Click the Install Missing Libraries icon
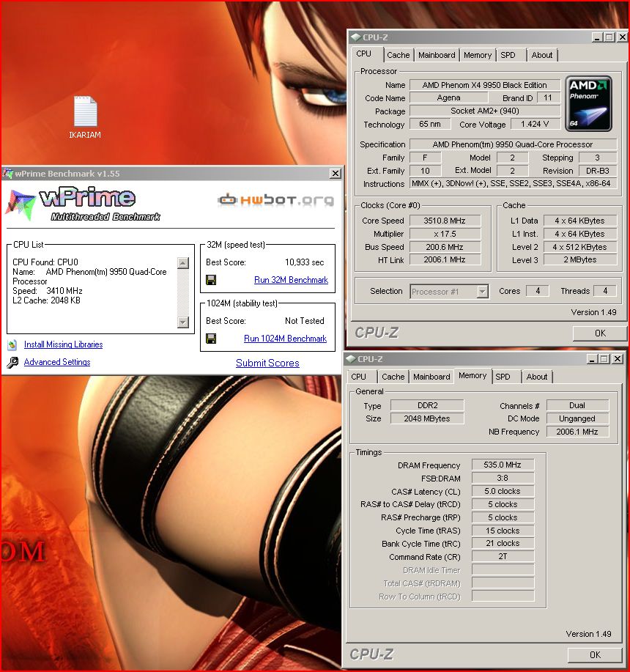 pos(12,344)
